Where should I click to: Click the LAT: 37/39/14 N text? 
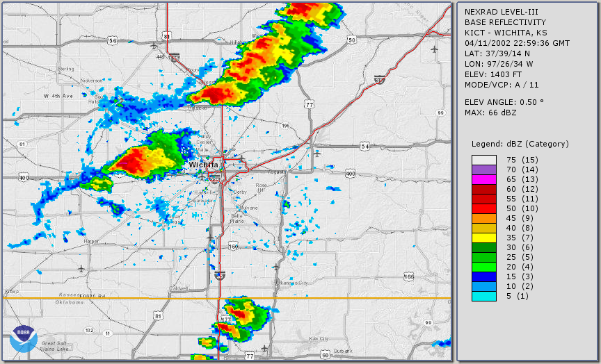point(497,53)
